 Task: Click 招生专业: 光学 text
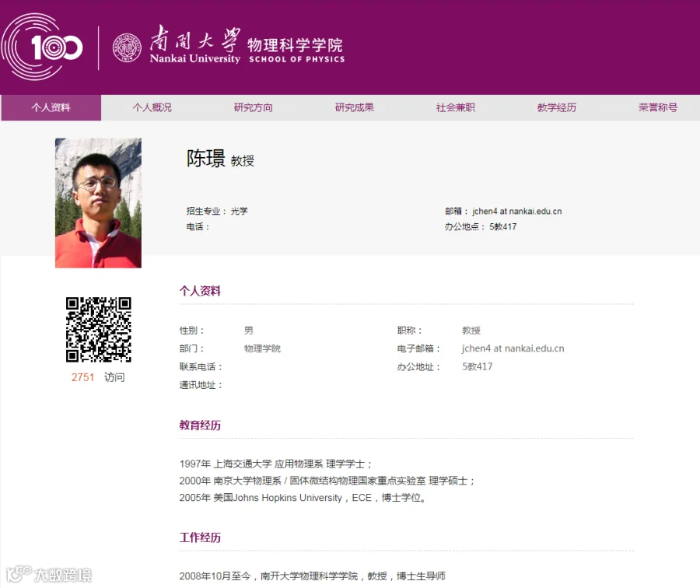[217, 212]
